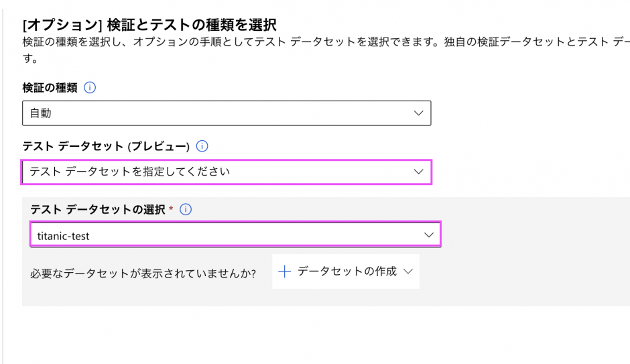Click the [オプション] 検証とテストの種類を選択 heading
Viewport: 630px width, 364px height.
coord(149,25)
